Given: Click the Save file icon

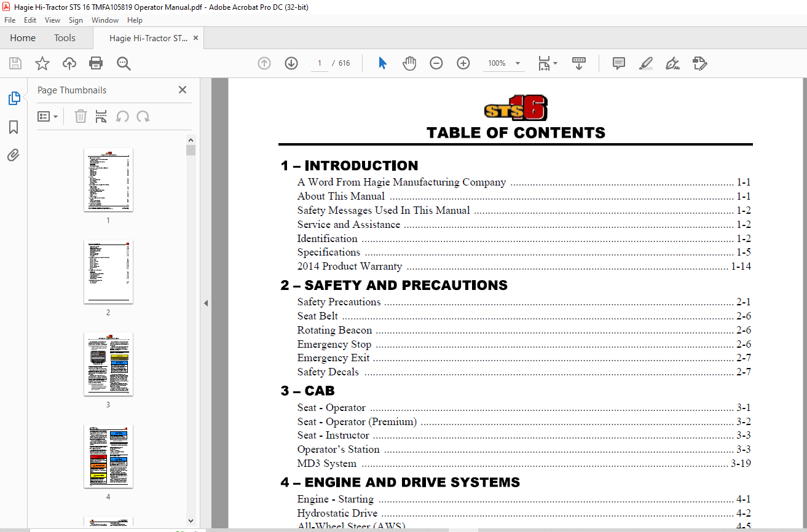Looking at the screenshot, I should click(15, 63).
